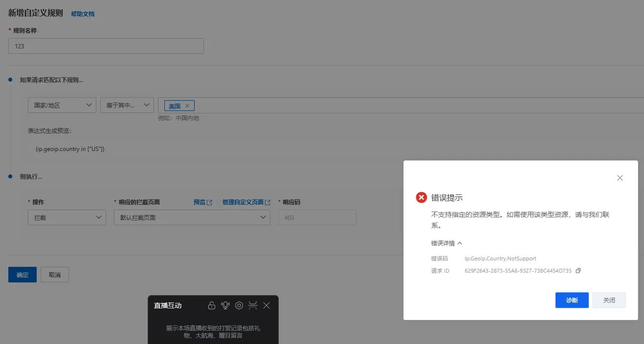
Task: Expand the 拦截 action dropdown
Action: (67, 217)
